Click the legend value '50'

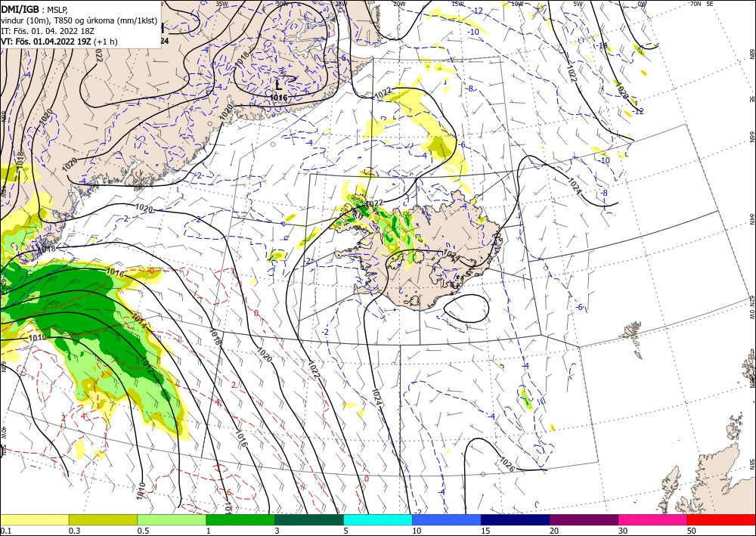(x=692, y=531)
